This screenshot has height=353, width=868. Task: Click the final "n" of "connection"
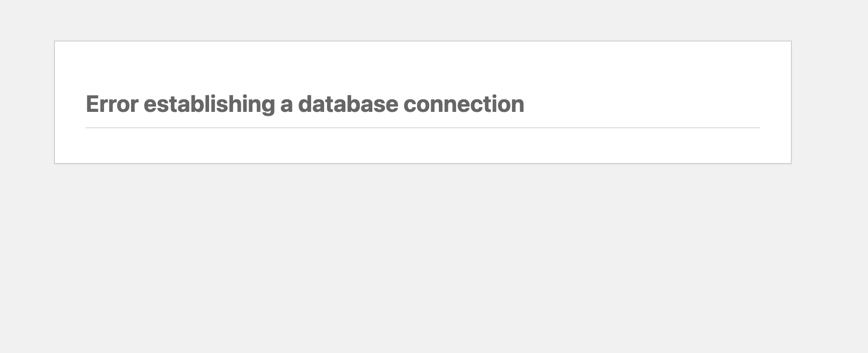click(x=519, y=105)
